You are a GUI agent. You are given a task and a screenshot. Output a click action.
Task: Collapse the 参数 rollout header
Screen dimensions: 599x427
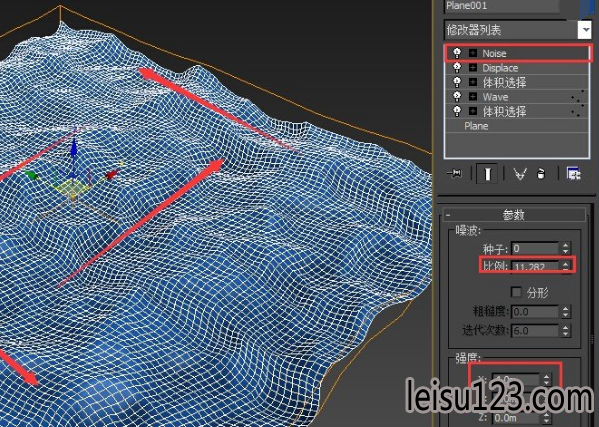[x=514, y=215]
